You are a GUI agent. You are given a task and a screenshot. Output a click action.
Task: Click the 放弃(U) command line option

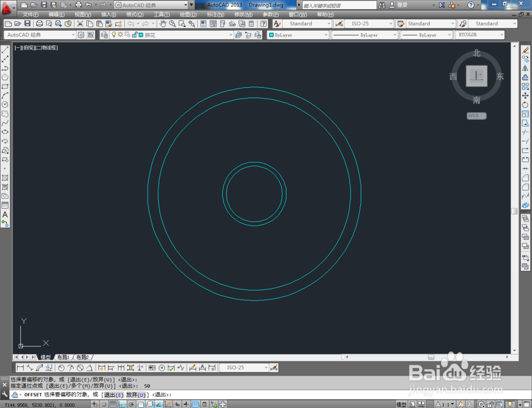136,395
